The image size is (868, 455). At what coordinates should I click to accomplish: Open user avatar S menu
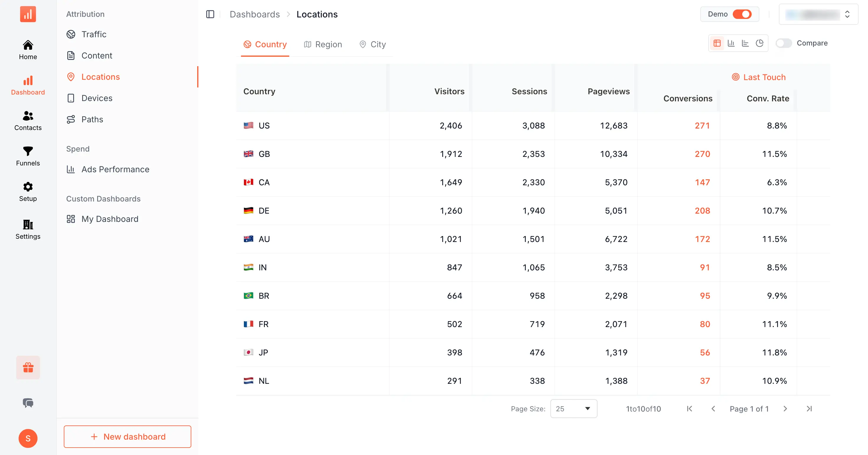[28, 438]
